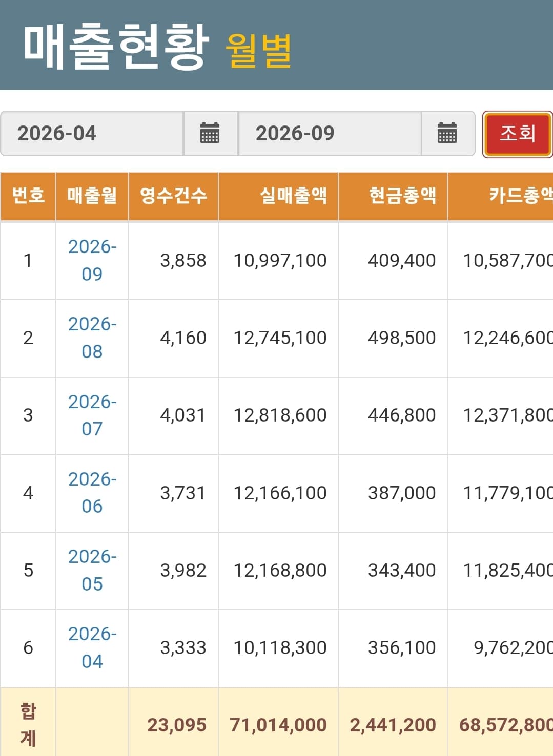This screenshot has height=756, width=553.
Task: Open the calendar picker for start month 2026-04
Action: pyautogui.click(x=210, y=133)
